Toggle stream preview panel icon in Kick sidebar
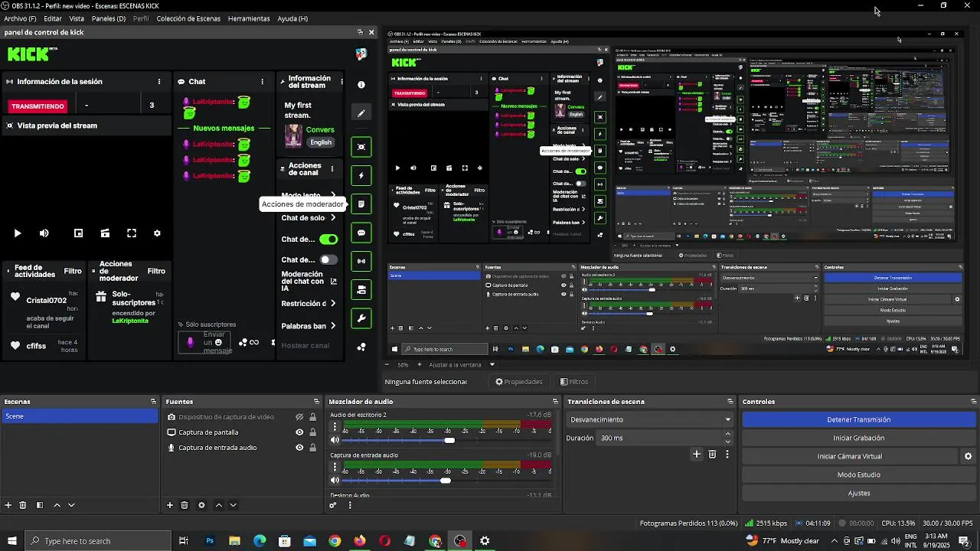The image size is (980, 551). [x=361, y=146]
